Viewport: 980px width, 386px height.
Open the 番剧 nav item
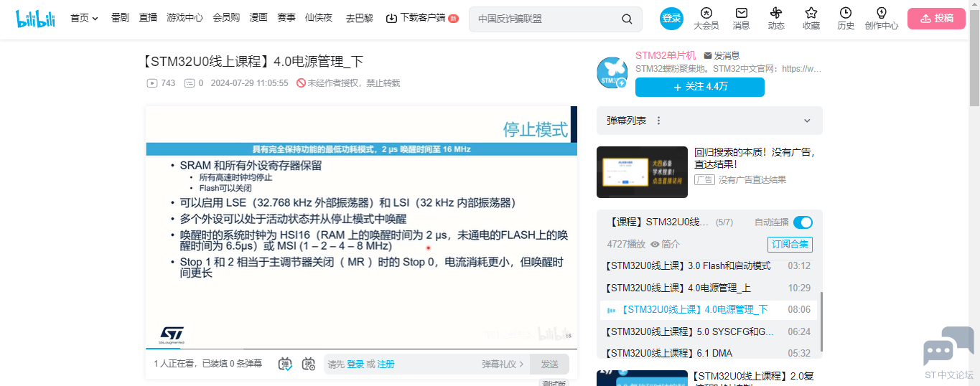[120, 18]
